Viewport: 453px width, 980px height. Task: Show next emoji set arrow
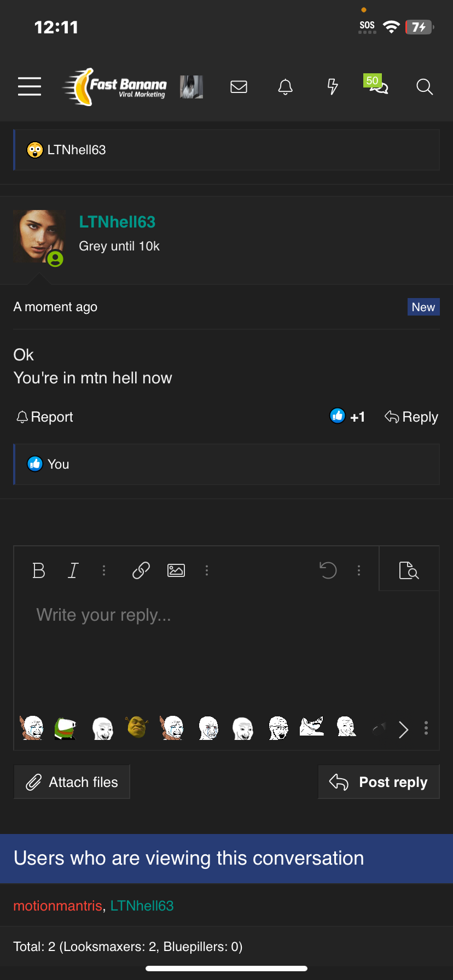click(x=404, y=730)
